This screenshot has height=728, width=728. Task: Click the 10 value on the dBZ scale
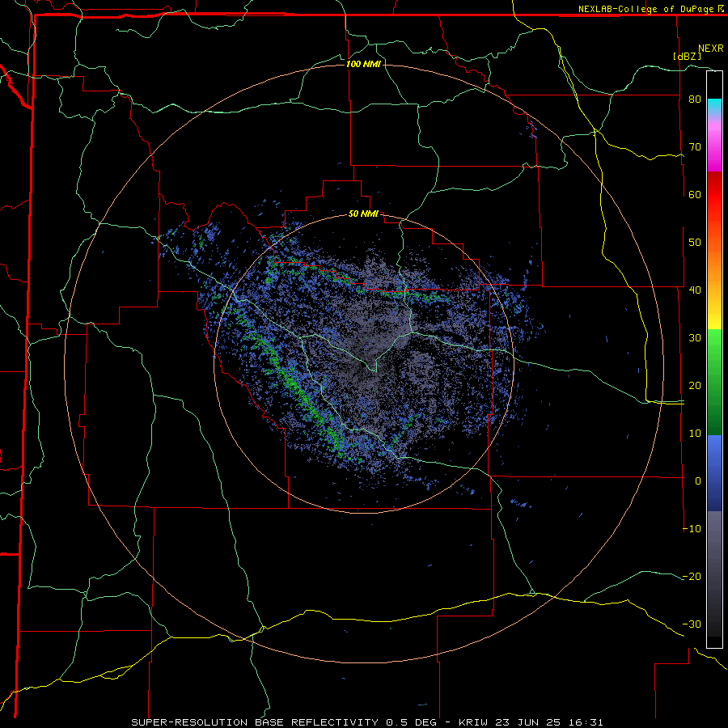tap(695, 434)
